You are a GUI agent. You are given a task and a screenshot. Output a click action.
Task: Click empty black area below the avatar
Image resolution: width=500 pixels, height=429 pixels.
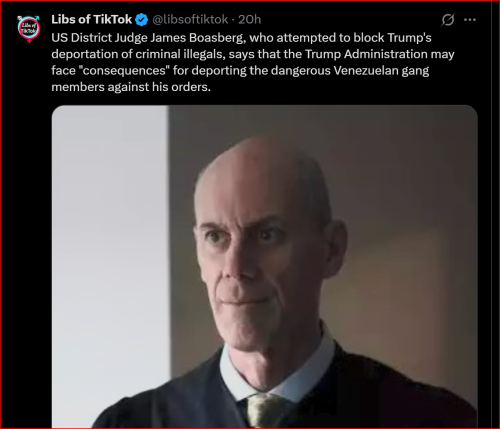(x=27, y=233)
